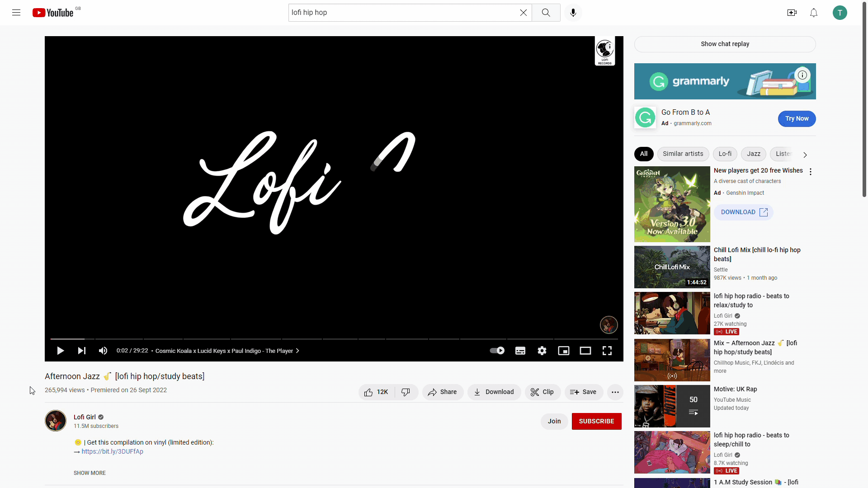The height and width of the screenshot is (488, 868).
Task: Select the Similar artists chip
Action: click(683, 154)
